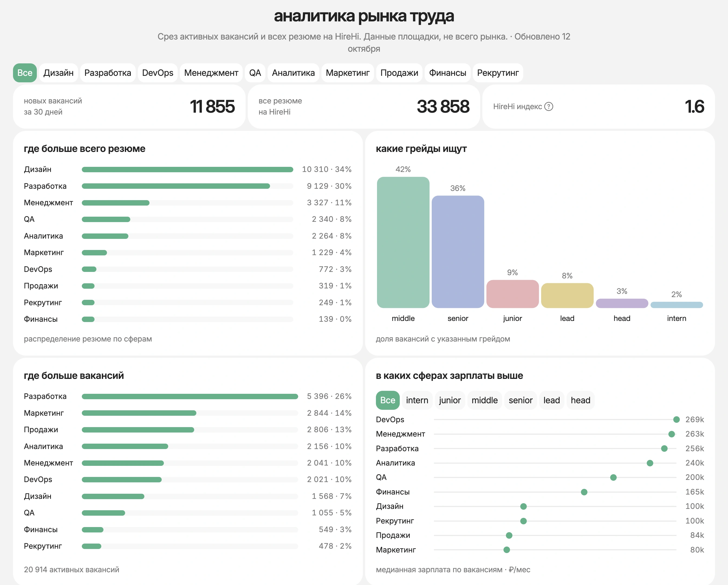Select the Все grade filter in salaries

388,400
